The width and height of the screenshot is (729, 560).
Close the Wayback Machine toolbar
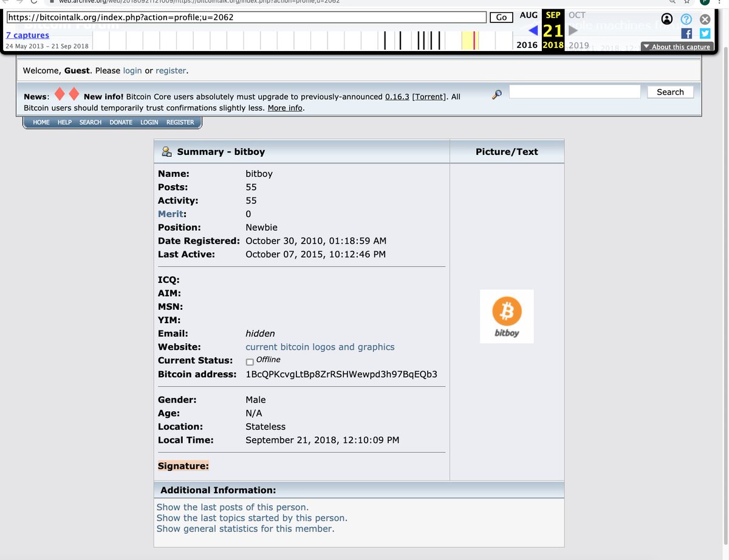tap(705, 19)
